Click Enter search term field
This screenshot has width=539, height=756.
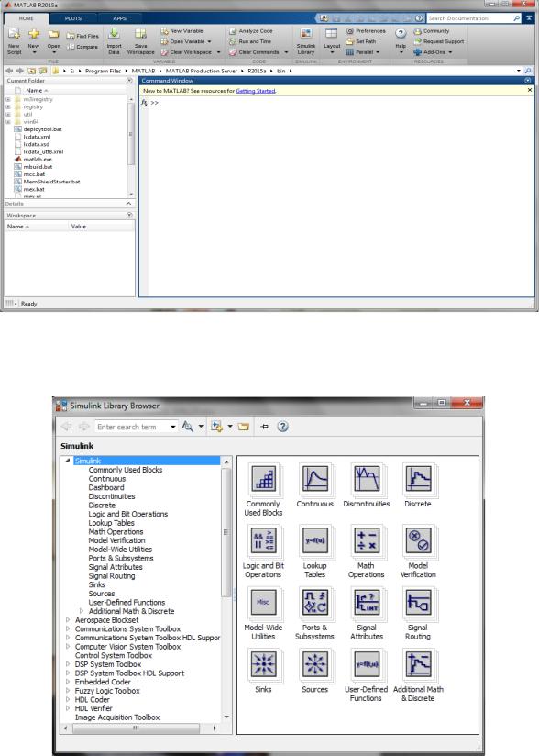(x=131, y=427)
